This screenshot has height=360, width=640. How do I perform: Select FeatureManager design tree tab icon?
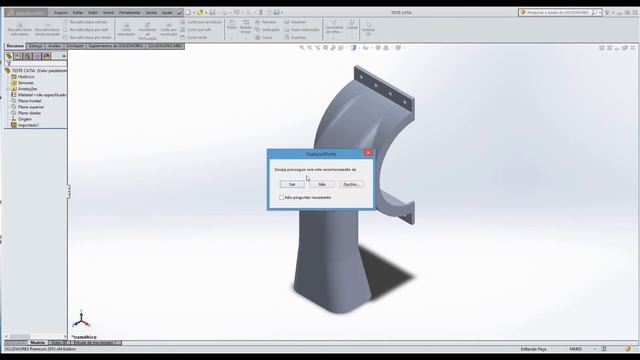pos(9,56)
